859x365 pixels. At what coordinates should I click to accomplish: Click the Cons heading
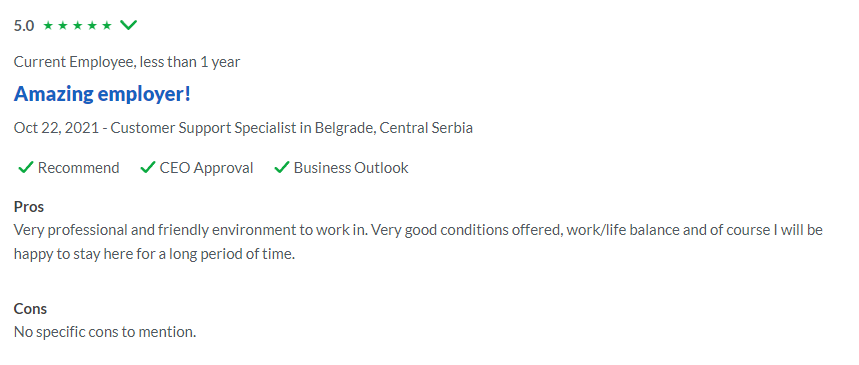point(30,309)
